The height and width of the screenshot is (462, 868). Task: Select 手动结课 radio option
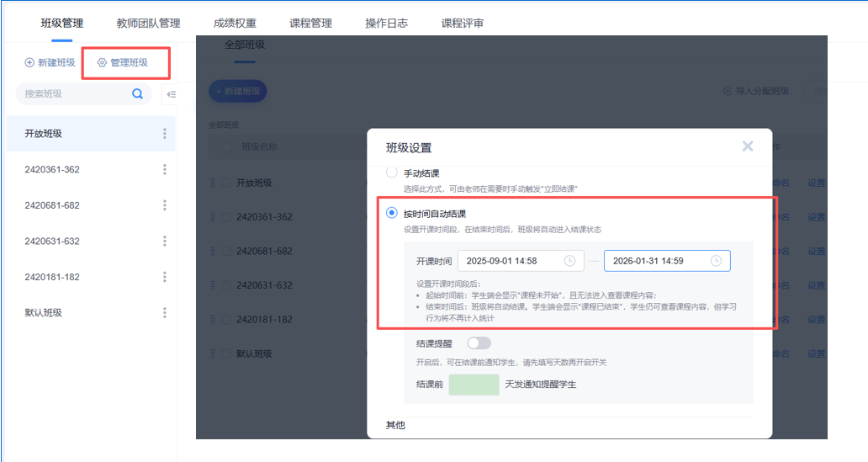(391, 173)
